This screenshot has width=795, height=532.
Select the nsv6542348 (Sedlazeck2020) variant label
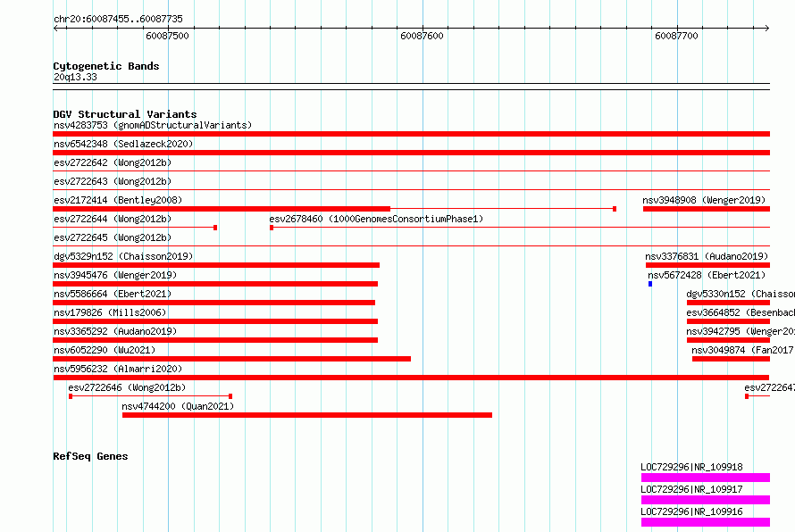123,144
